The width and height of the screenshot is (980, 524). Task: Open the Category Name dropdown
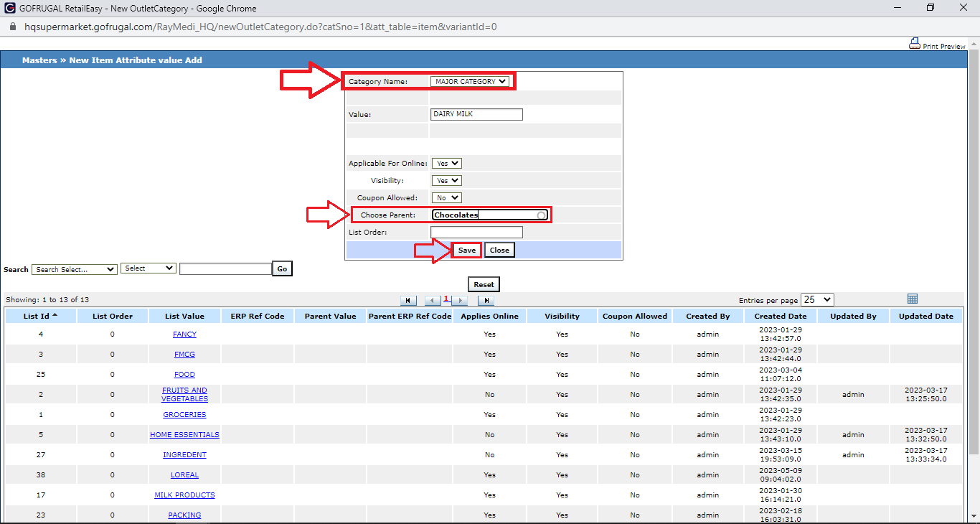(470, 82)
